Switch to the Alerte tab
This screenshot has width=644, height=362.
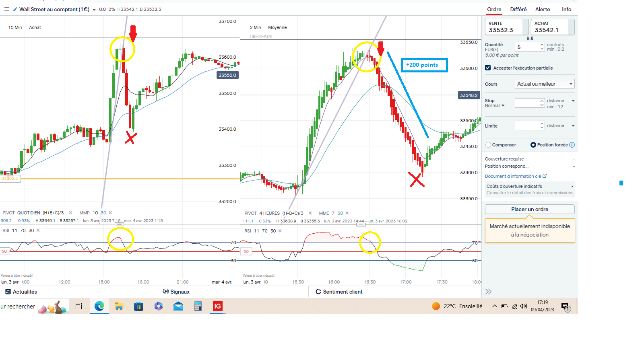(x=543, y=9)
